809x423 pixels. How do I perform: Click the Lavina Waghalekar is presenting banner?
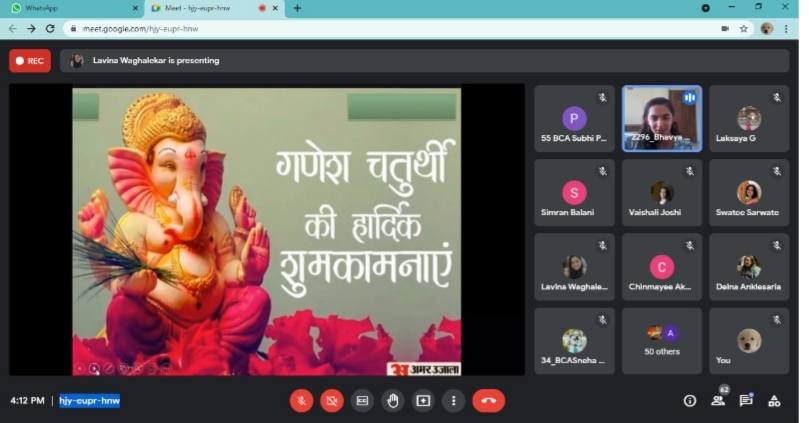[x=424, y=61]
